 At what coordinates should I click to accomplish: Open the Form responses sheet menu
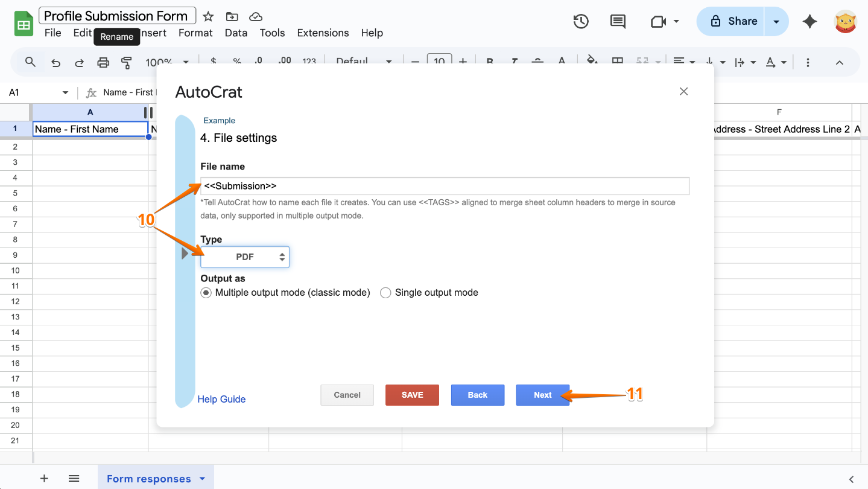200,478
